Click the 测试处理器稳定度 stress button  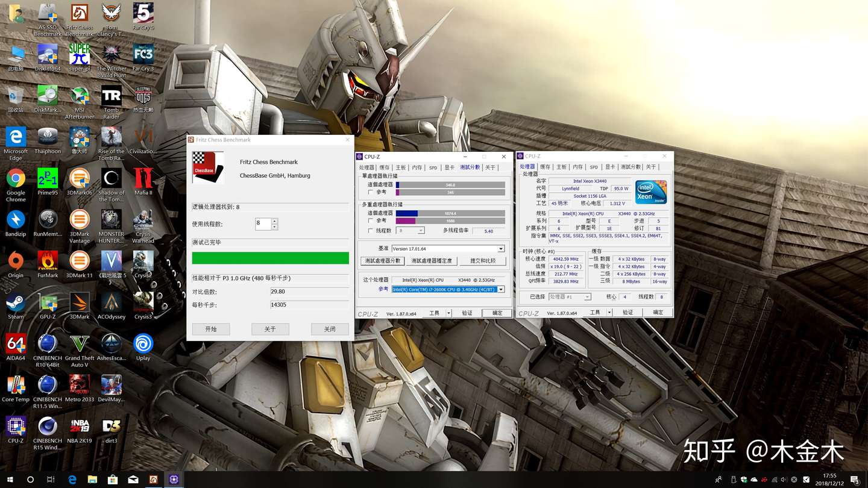pos(432,261)
